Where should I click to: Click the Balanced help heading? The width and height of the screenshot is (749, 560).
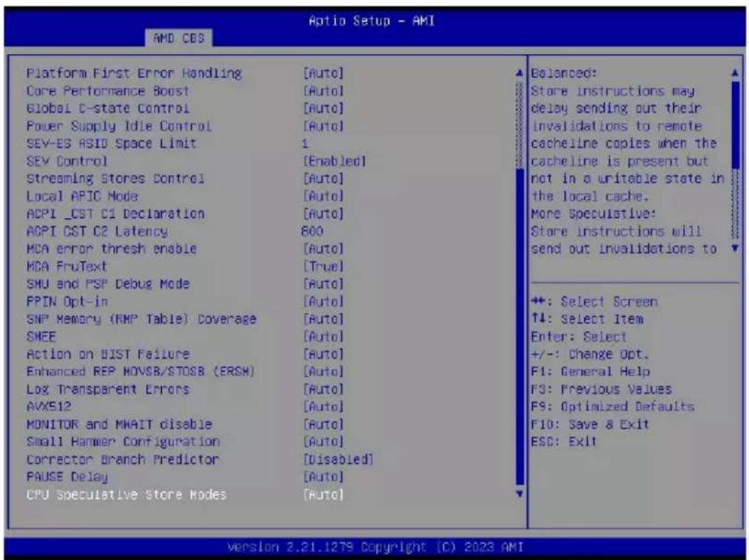click(564, 73)
